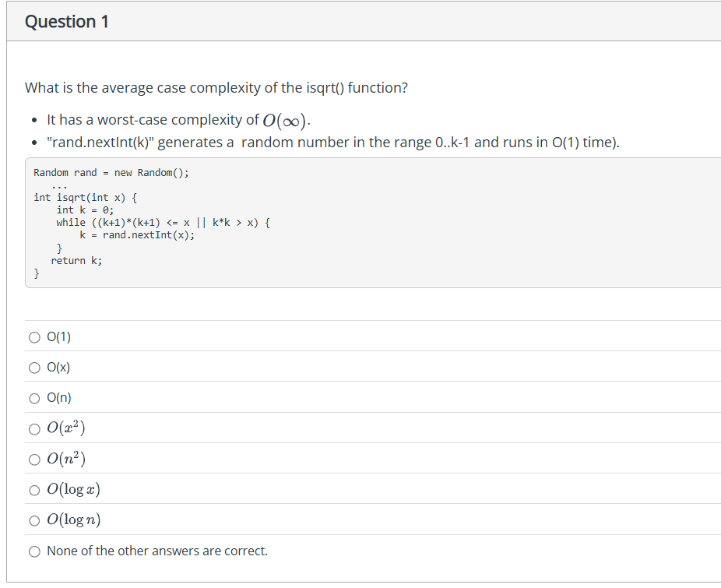Select the O(log x) answer option

click(x=34, y=490)
